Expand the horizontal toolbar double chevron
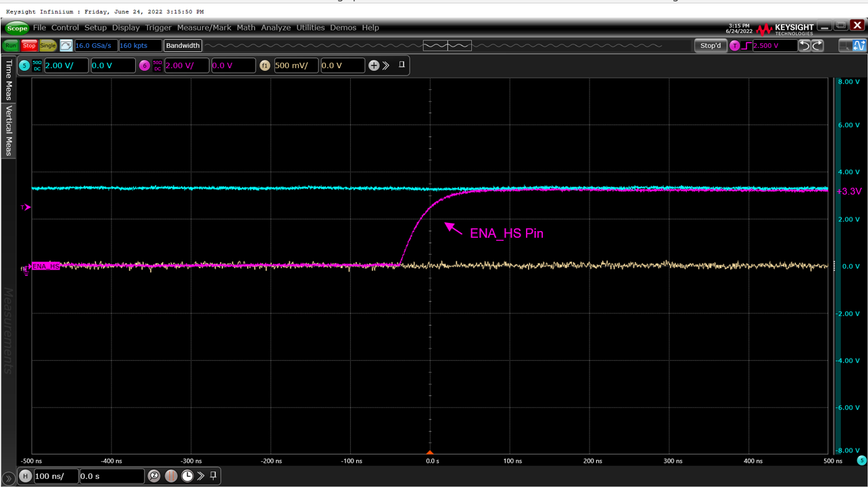 (x=201, y=476)
